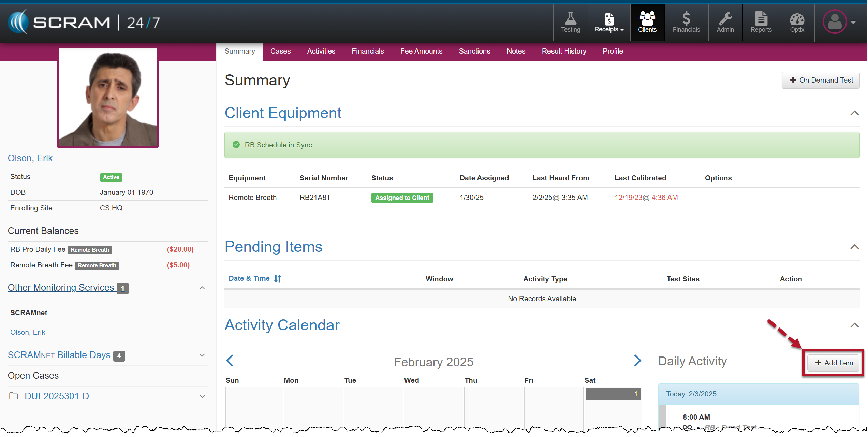Click the client photo thumbnail
The image size is (868, 437).
click(108, 98)
